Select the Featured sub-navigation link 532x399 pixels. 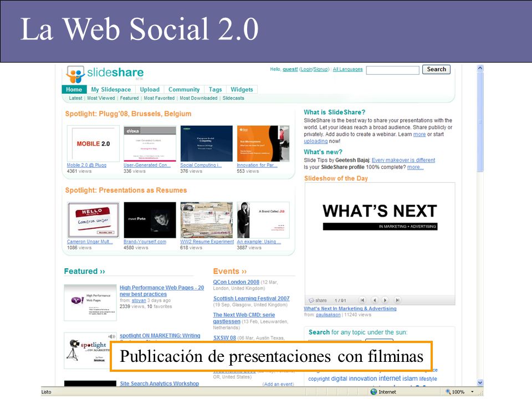pos(129,98)
